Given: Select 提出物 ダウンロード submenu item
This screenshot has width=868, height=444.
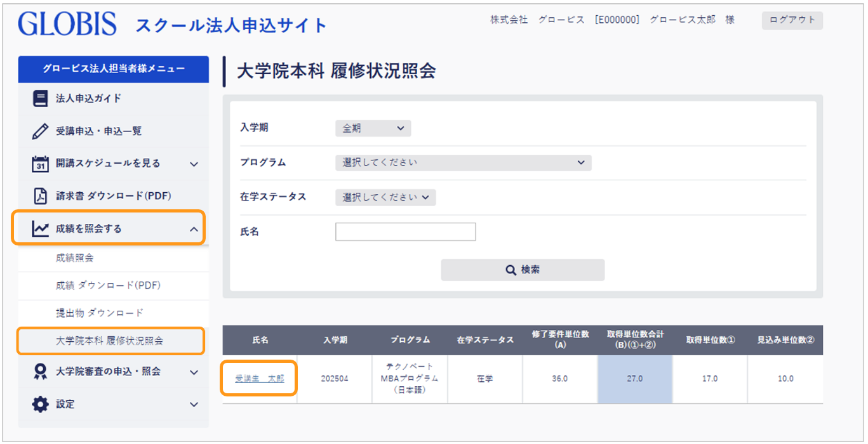Looking at the screenshot, I should pyautogui.click(x=114, y=313).
